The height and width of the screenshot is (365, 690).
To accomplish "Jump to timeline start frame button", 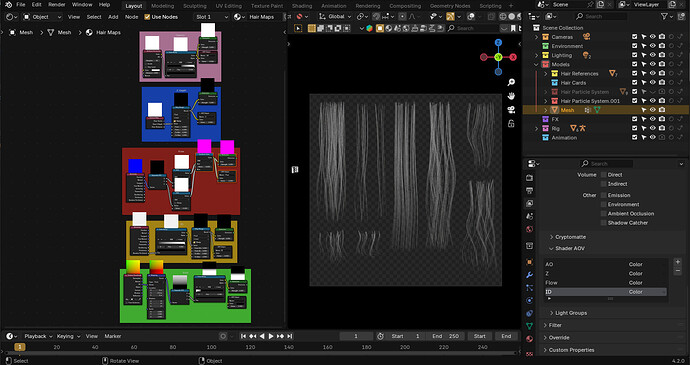I will 243,336.
